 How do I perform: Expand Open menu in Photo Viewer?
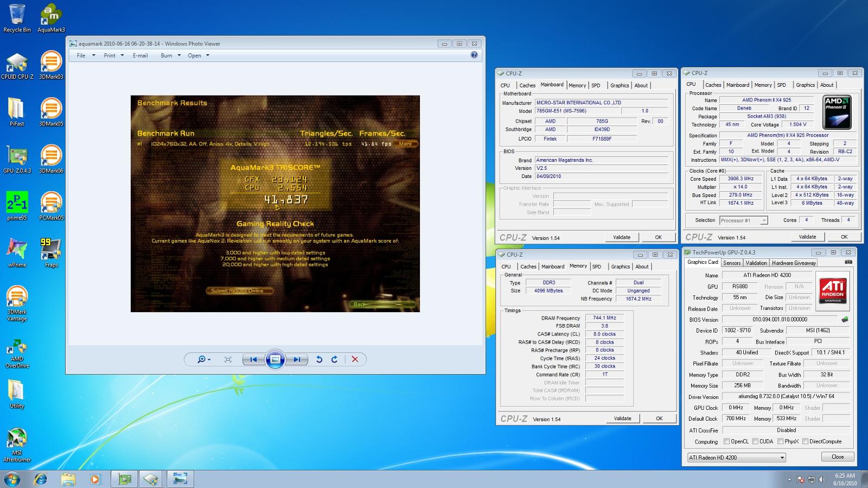[x=199, y=55]
